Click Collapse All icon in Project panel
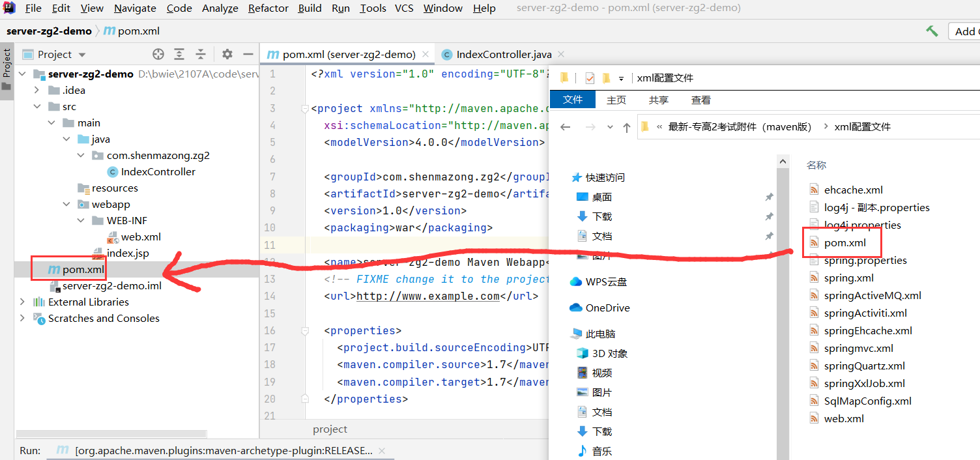The width and height of the screenshot is (980, 460). click(x=201, y=54)
